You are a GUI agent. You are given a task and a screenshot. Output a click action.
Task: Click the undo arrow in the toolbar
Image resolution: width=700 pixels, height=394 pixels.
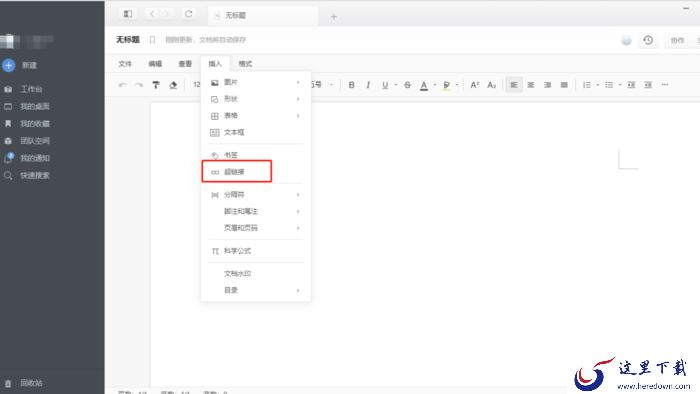click(x=123, y=85)
